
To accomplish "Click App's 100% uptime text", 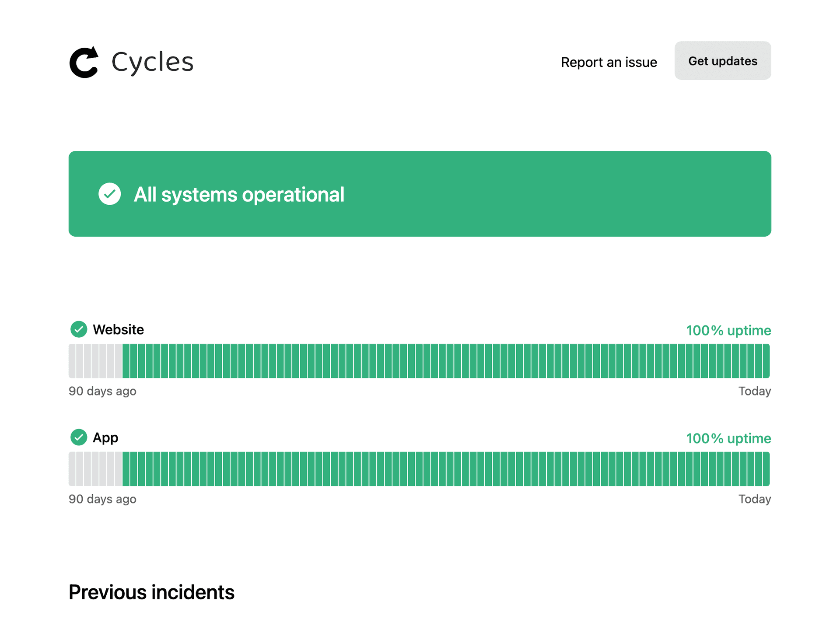I will coord(728,438).
